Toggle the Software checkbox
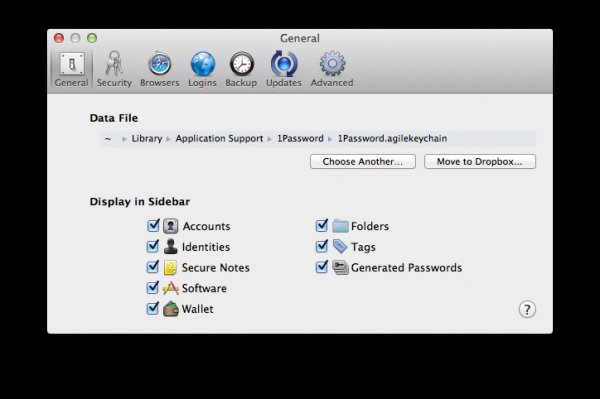Viewport: 600px width, 399px height. [x=153, y=288]
